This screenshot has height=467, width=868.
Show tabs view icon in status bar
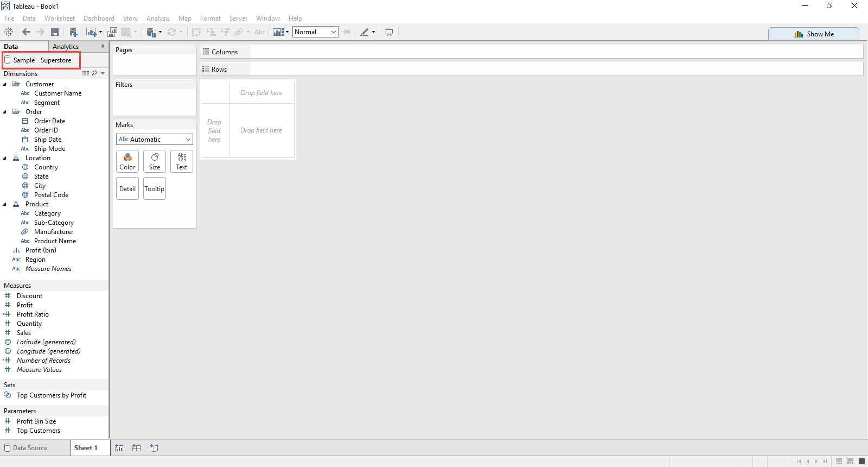pos(861,461)
